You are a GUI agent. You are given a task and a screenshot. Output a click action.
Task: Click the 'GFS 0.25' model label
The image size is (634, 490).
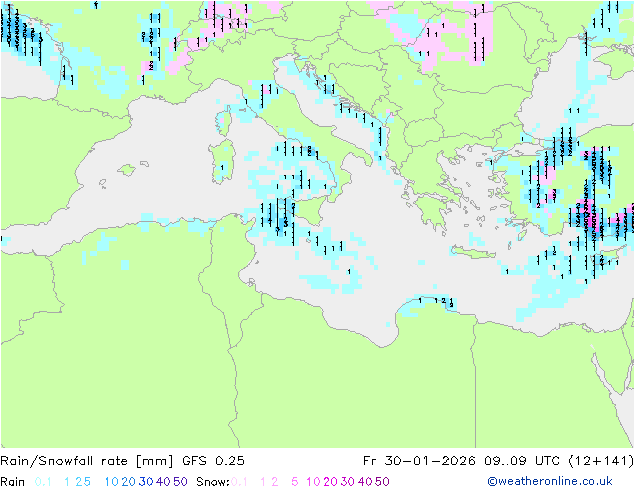coord(213,461)
